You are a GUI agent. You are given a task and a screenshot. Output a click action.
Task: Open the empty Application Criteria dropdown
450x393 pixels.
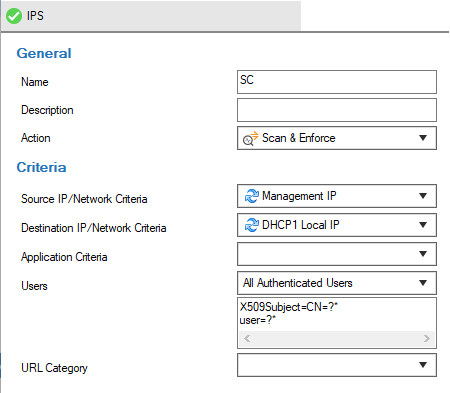(337, 254)
